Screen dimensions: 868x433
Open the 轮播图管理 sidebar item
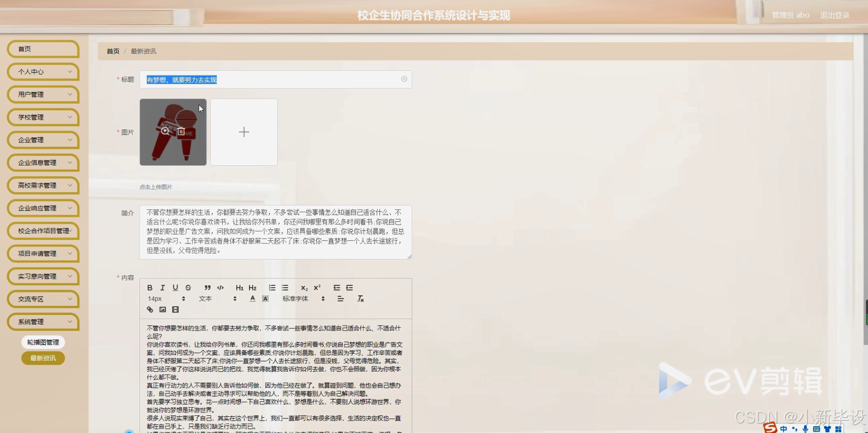[x=43, y=342]
